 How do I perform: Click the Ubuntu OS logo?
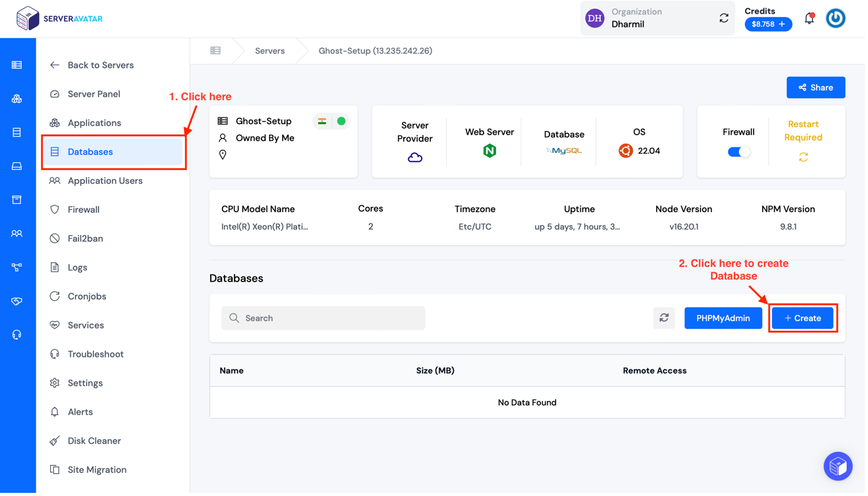point(627,151)
